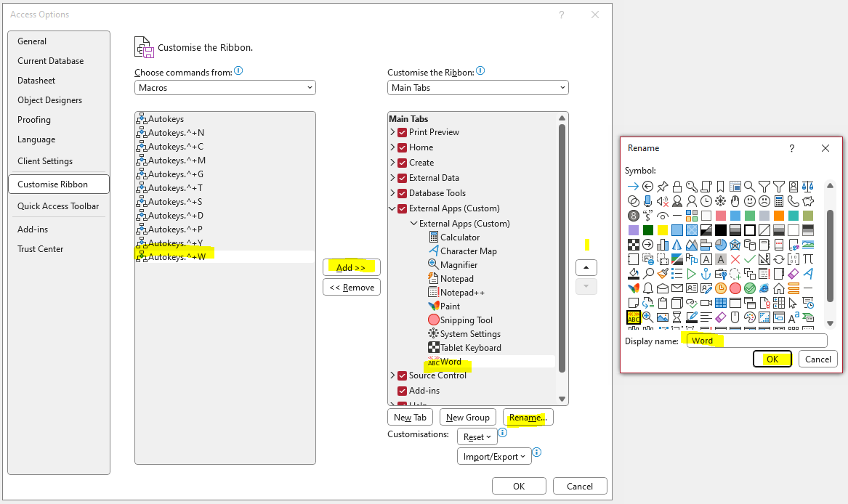Viewport: 848px width, 504px height.
Task: Create a New Group
Action: (468, 417)
